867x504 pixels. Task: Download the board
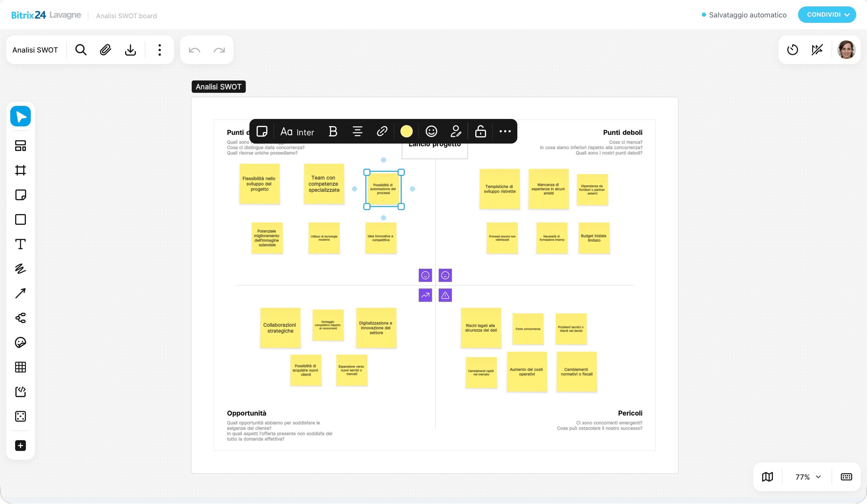coord(130,50)
